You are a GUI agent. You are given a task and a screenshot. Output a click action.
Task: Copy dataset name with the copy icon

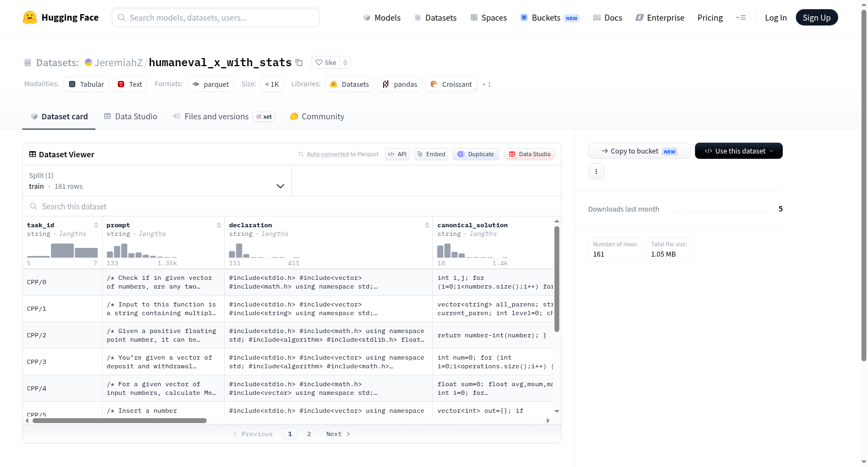(x=299, y=62)
